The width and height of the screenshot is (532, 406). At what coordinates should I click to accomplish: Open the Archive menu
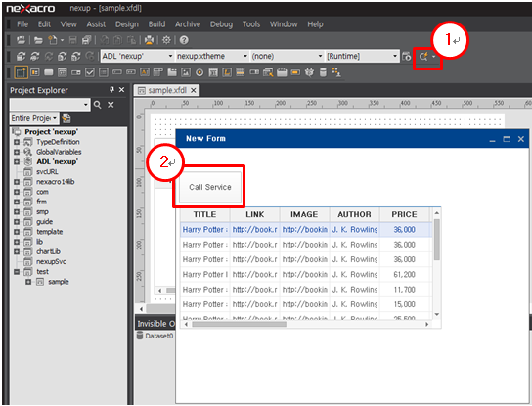[188, 24]
